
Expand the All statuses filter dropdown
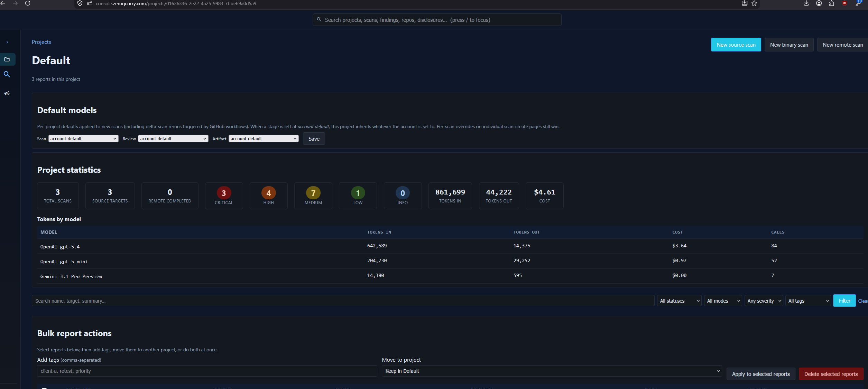(679, 301)
